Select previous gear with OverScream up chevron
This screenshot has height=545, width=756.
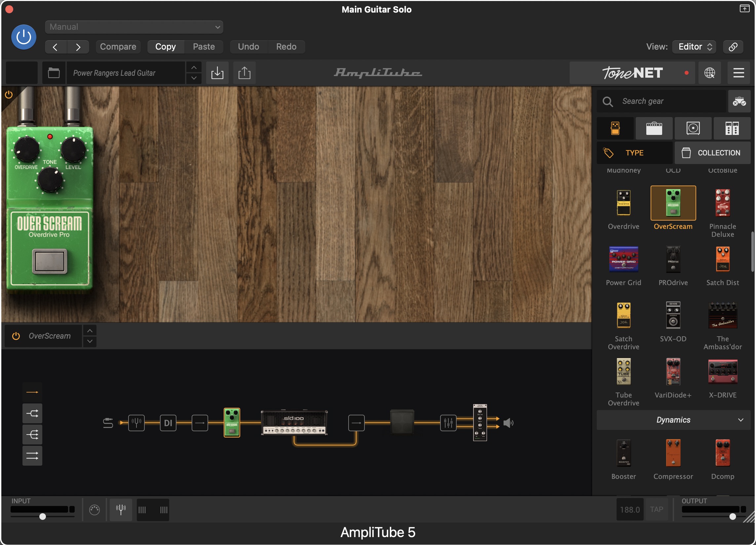click(90, 330)
